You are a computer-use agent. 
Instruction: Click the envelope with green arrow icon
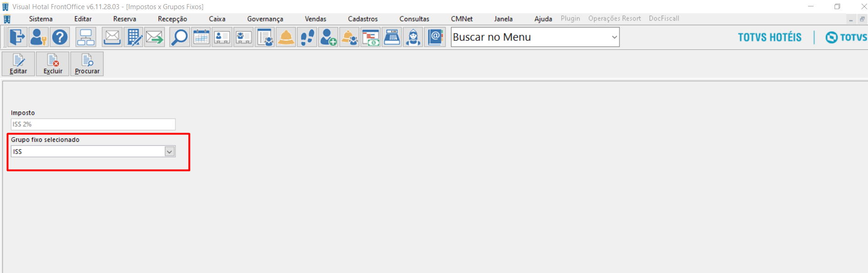(155, 37)
